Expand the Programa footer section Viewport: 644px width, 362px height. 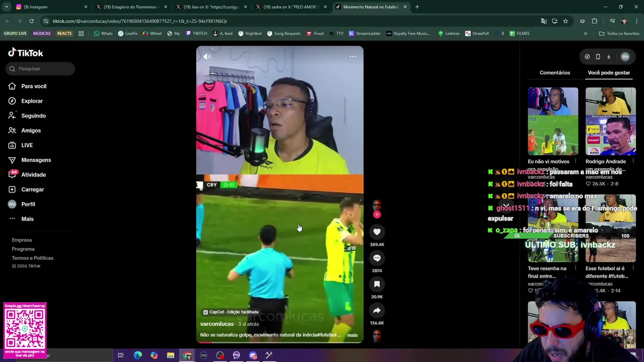click(23, 249)
